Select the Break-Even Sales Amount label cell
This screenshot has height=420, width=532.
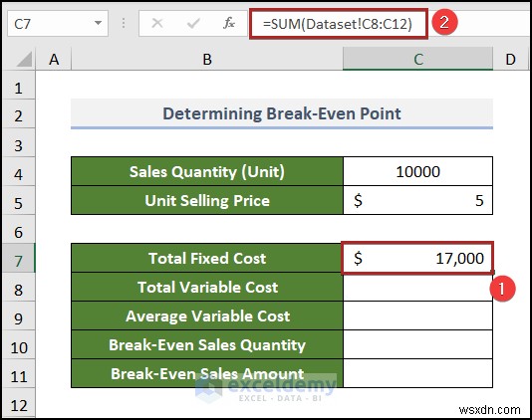click(x=207, y=373)
